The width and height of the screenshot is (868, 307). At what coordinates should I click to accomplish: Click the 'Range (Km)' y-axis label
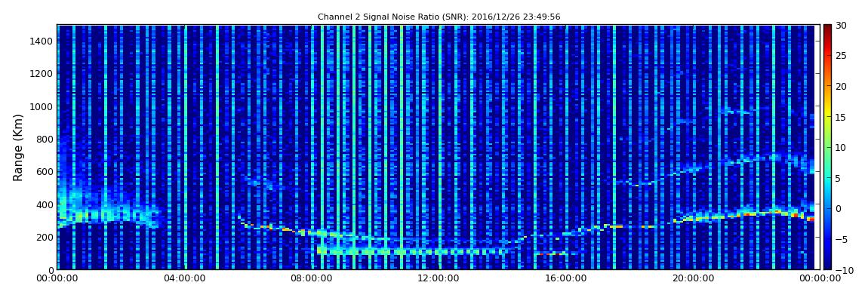tap(18, 148)
